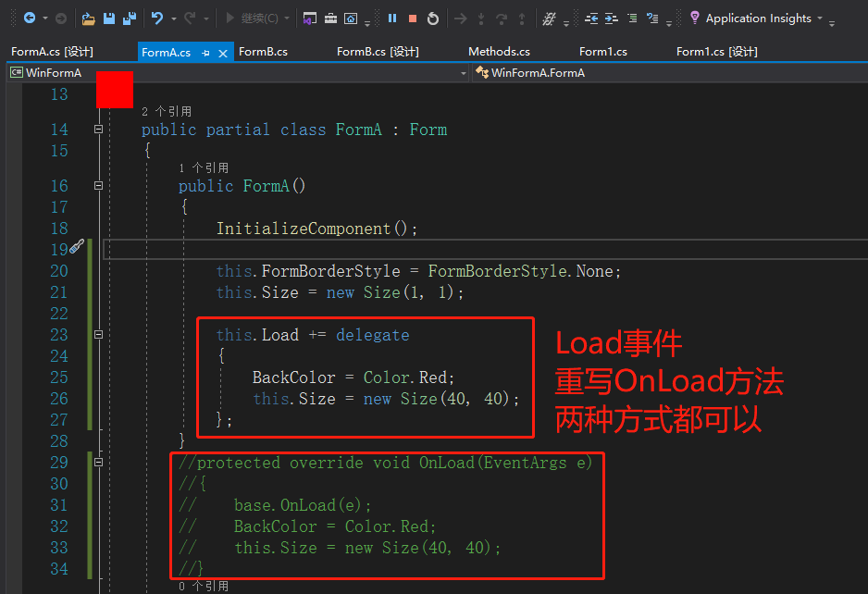Open the Toolbox briefcase icon
Viewport: 868px width, 594px height.
(x=330, y=19)
